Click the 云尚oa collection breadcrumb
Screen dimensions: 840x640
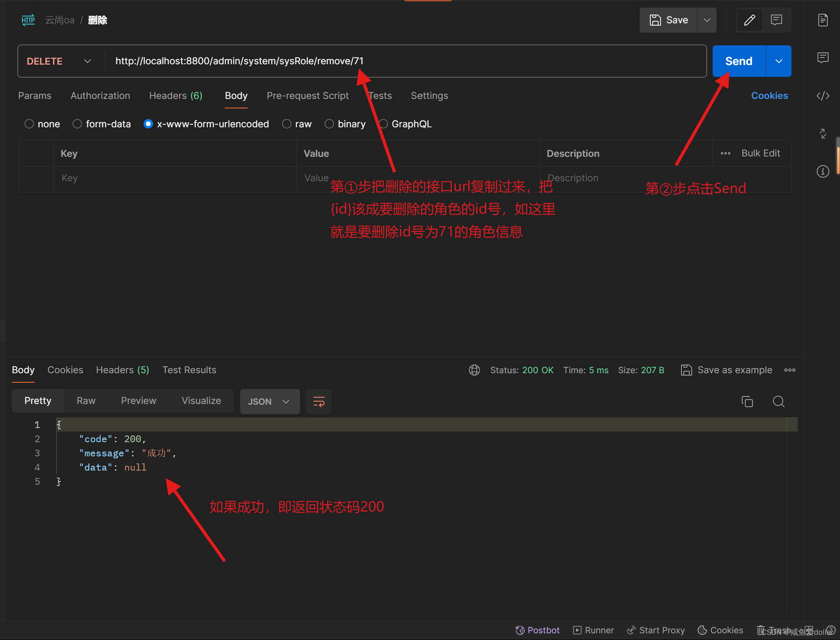point(60,20)
